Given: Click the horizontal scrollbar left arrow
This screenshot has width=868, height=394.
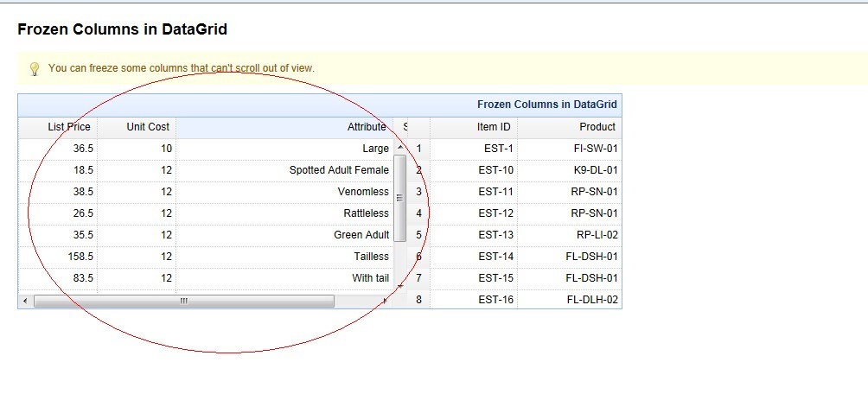Looking at the screenshot, I should [x=25, y=301].
